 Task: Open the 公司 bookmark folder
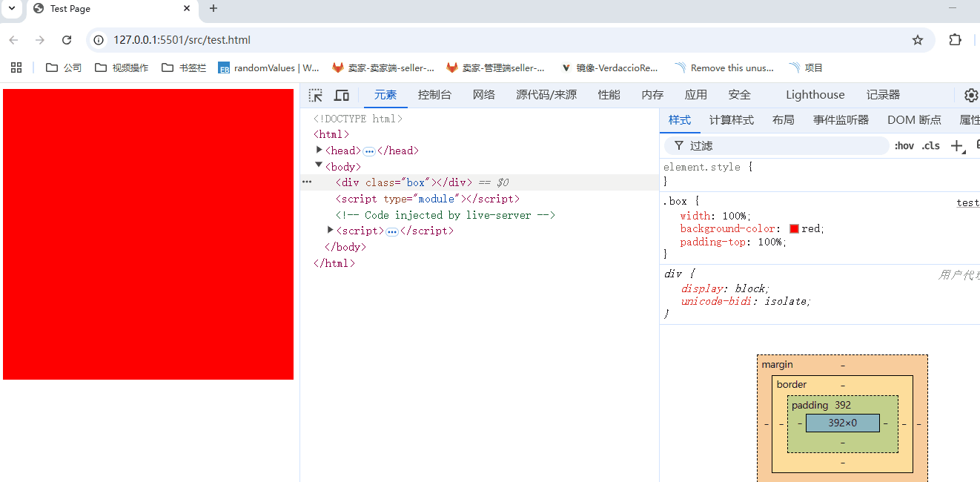[64, 67]
